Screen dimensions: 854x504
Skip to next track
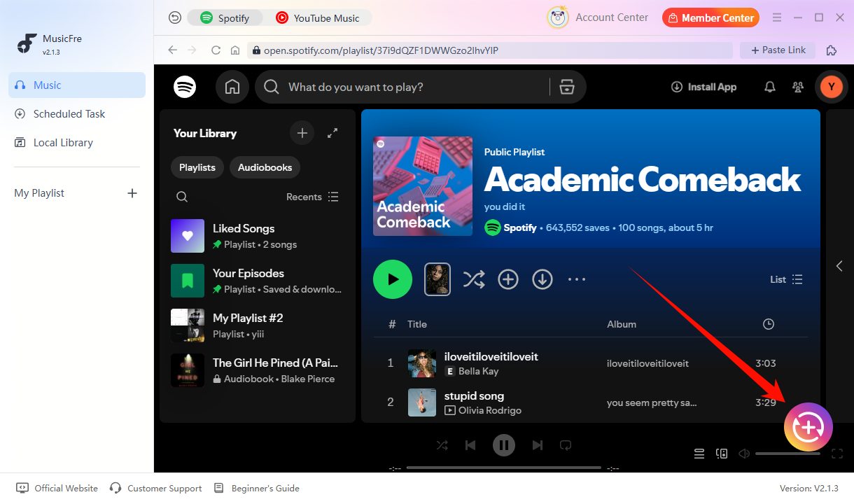click(538, 444)
